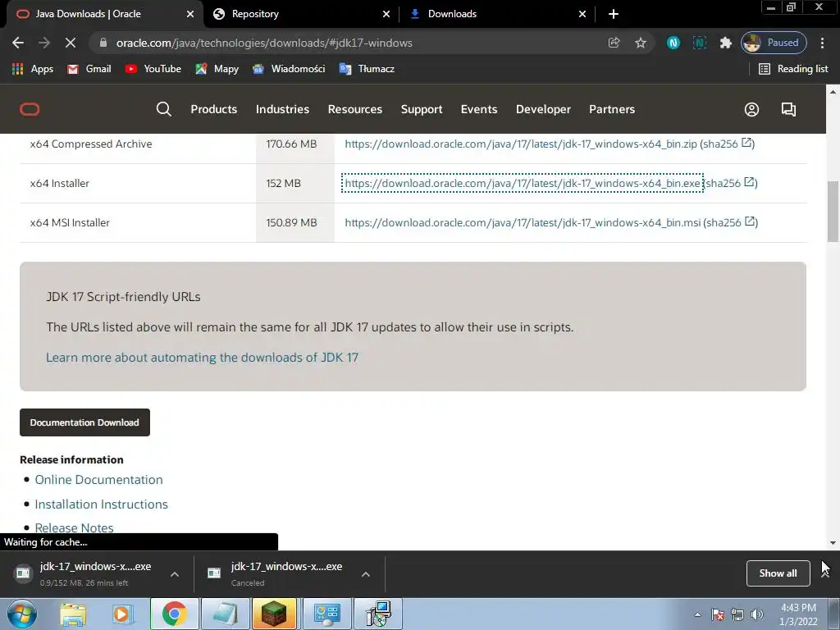Viewport: 840px width, 630px height.
Task: Open a new browser tab
Action: coord(614,15)
